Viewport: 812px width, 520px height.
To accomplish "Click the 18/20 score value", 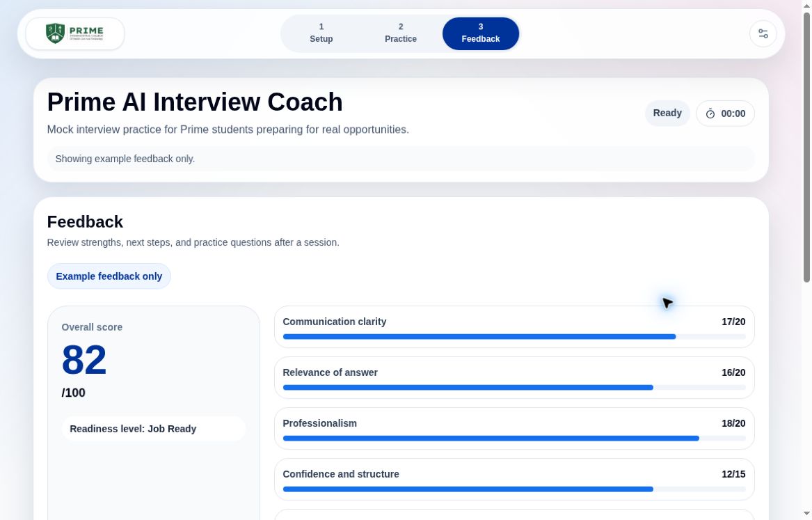I will [733, 423].
